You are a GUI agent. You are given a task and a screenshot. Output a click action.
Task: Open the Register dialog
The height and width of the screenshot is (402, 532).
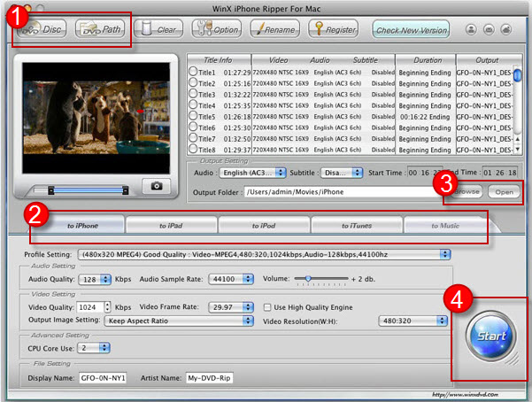[x=334, y=29]
